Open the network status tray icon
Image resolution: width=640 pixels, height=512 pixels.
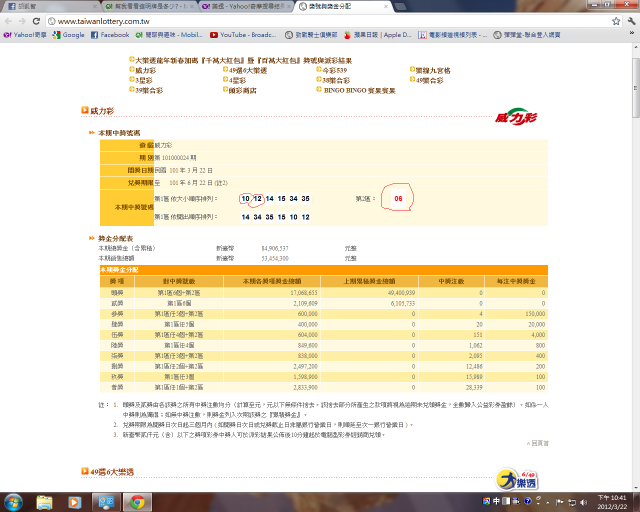(572, 502)
